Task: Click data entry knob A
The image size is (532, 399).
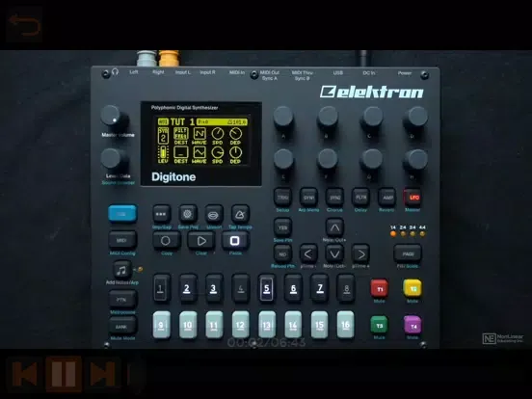Action: tap(283, 118)
